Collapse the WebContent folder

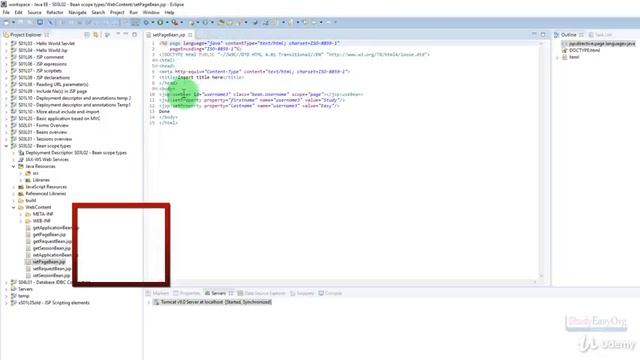pos(13,207)
